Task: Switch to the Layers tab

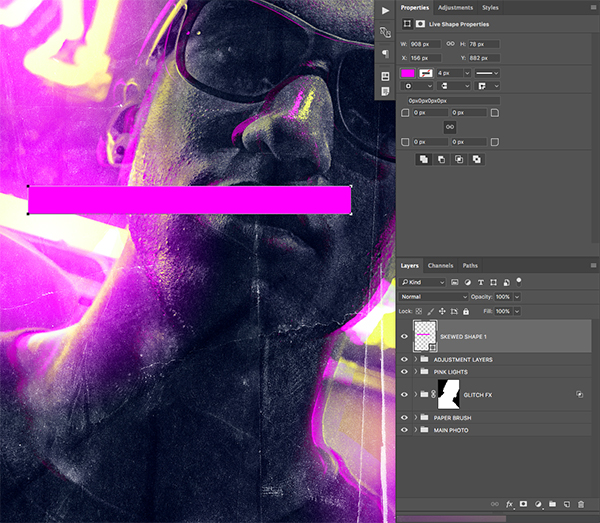Action: pos(409,266)
